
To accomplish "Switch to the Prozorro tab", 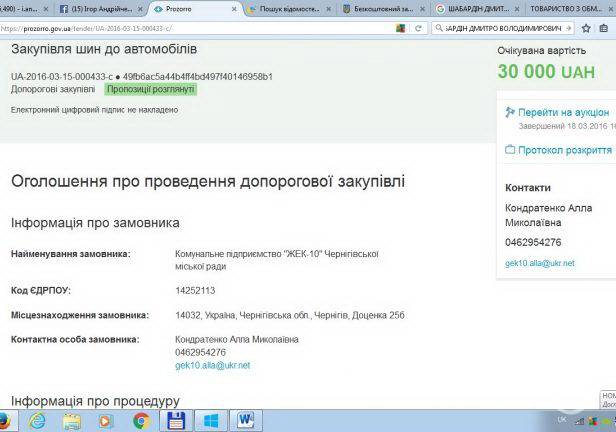I will click(190, 8).
